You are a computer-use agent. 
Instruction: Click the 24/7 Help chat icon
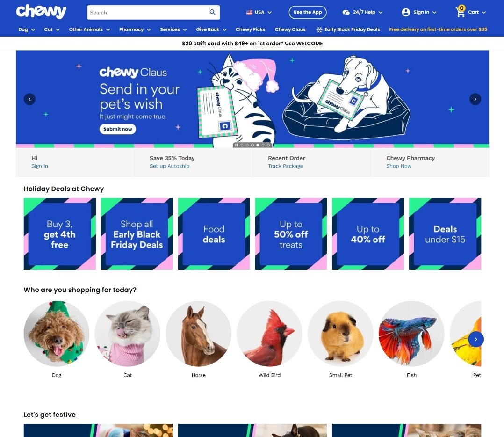tap(346, 12)
